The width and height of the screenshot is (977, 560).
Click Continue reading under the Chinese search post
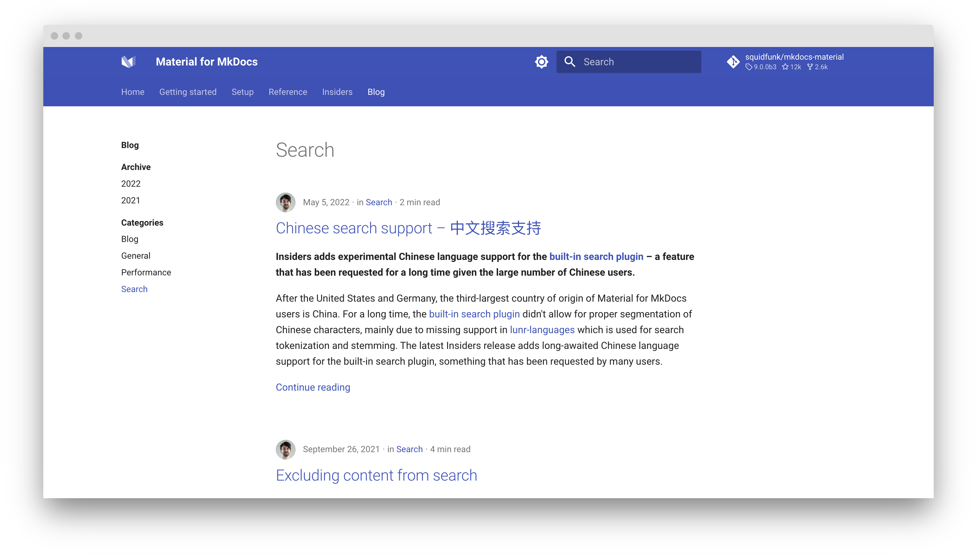click(313, 387)
